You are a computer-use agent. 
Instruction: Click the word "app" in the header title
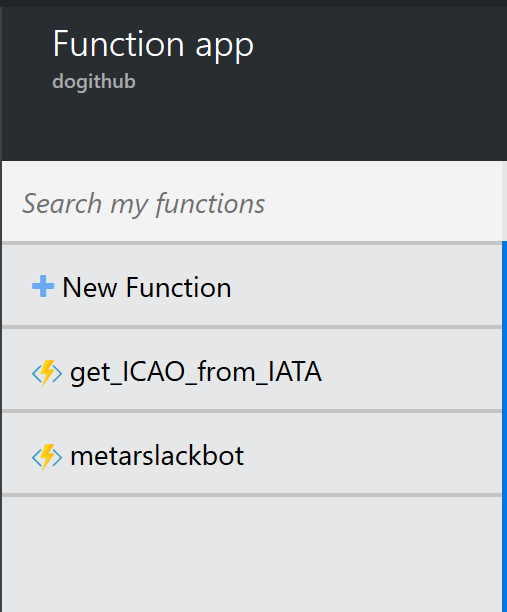click(224, 47)
